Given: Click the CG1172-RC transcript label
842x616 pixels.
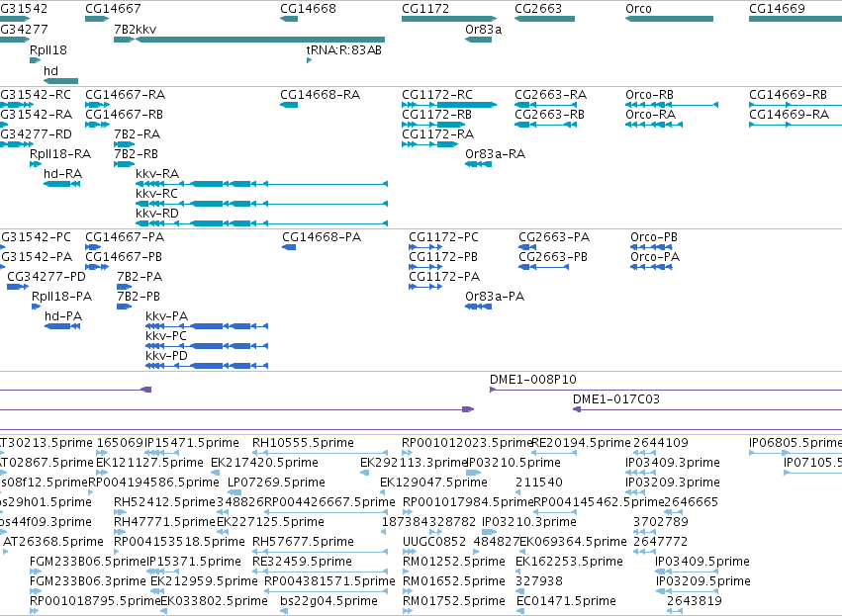Looking at the screenshot, I should pos(437,95).
